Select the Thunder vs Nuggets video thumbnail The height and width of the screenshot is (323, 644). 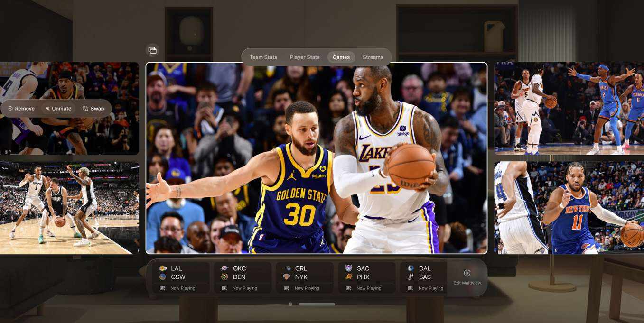point(569,109)
